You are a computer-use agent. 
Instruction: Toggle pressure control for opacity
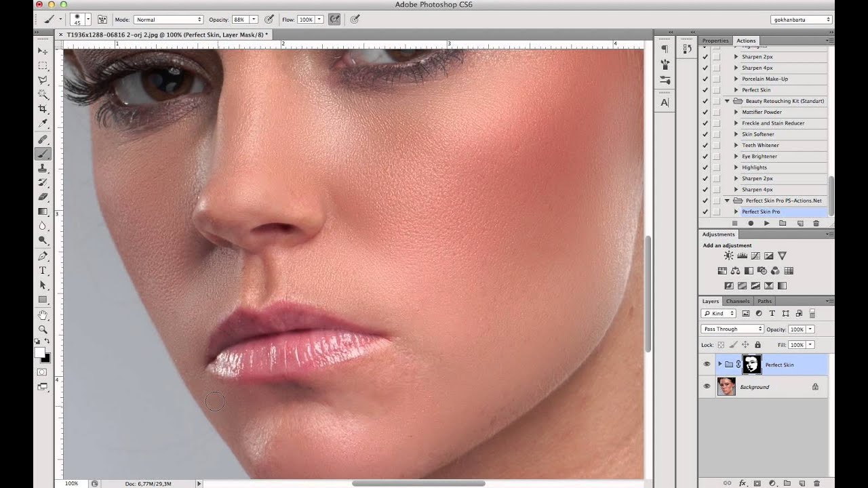[269, 20]
